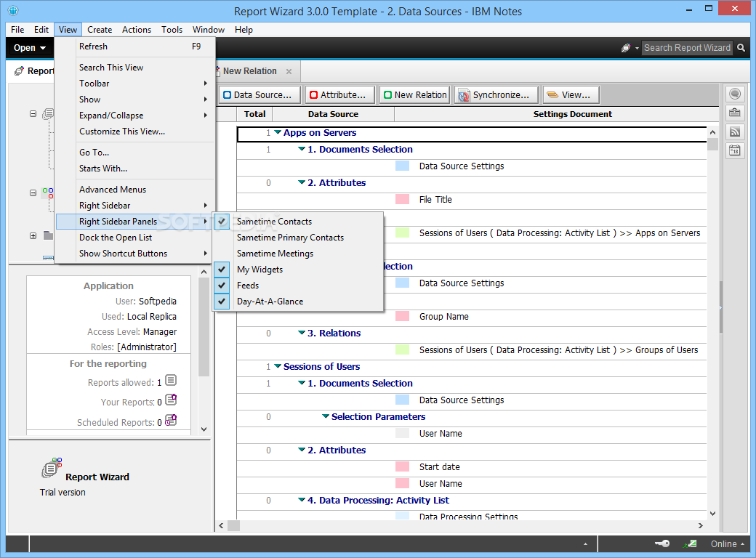Collapse 4. Data Processing: Activity List
This screenshot has height=558, width=756.
pos(302,500)
